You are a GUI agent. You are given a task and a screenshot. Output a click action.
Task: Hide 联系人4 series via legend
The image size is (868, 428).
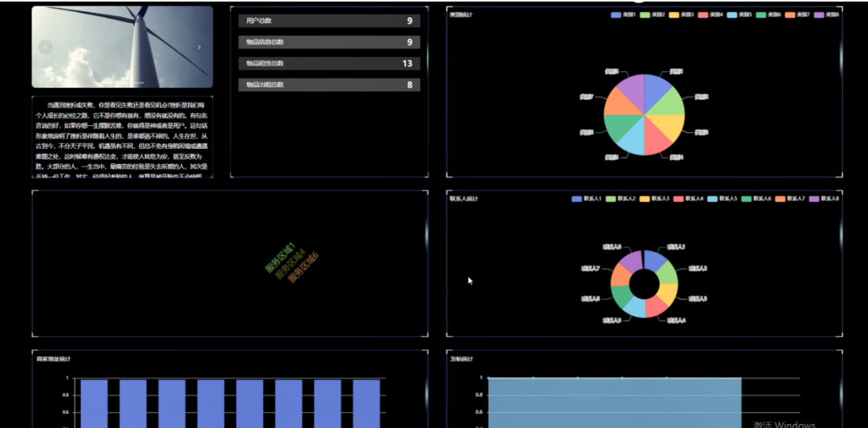(688, 198)
